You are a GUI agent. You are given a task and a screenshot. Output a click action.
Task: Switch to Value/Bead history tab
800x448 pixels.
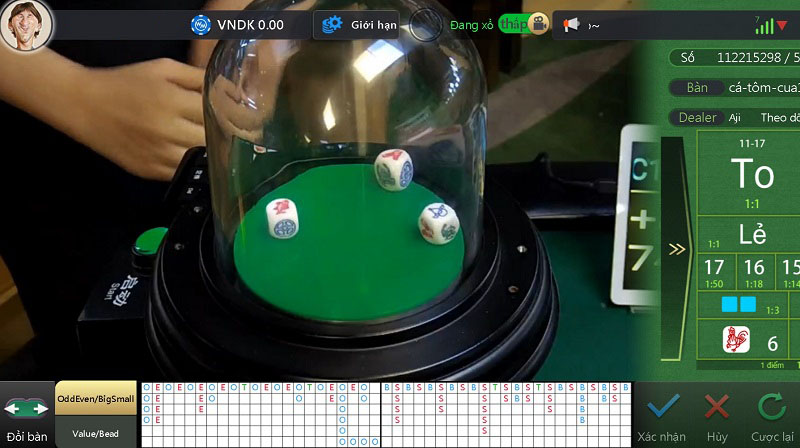[95, 432]
